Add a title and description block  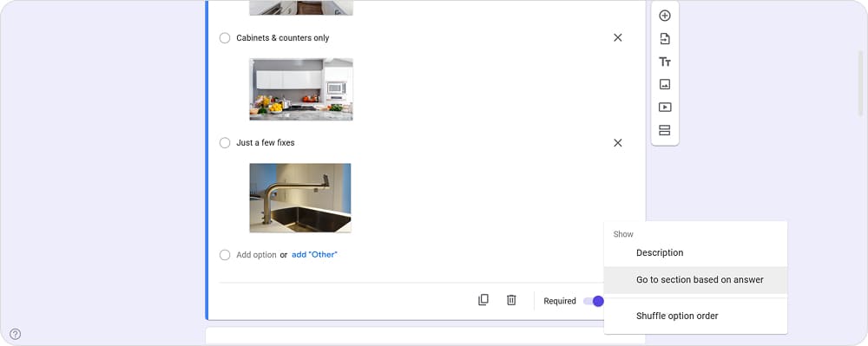click(665, 62)
